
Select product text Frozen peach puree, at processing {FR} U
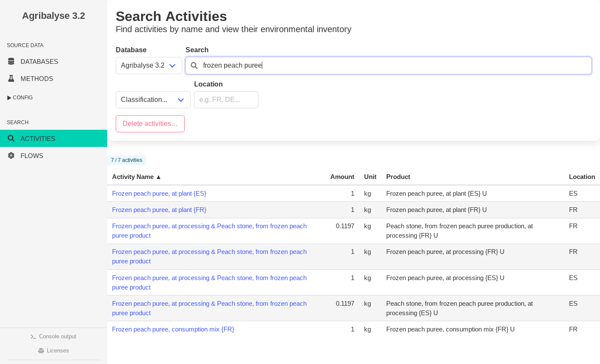coord(445,252)
